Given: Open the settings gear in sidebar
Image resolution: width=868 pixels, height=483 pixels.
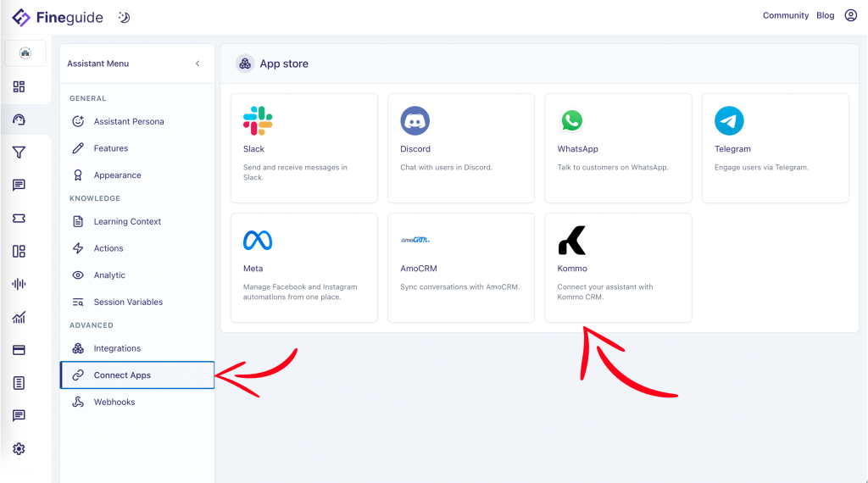Looking at the screenshot, I should pos(19,449).
